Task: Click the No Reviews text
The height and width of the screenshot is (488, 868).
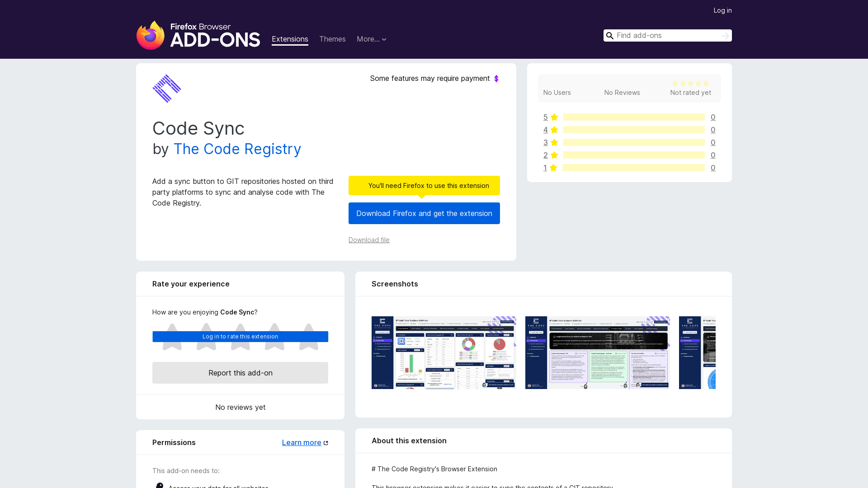Action: [x=622, y=93]
